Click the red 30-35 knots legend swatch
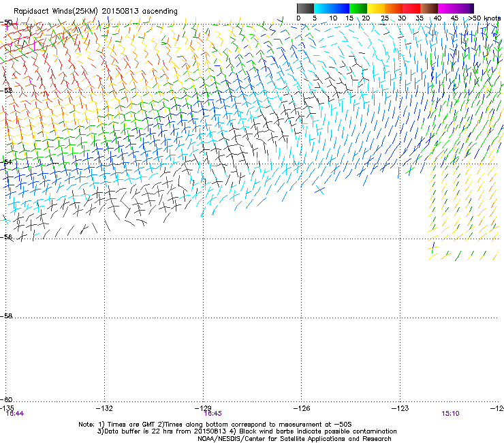 (x=411, y=8)
